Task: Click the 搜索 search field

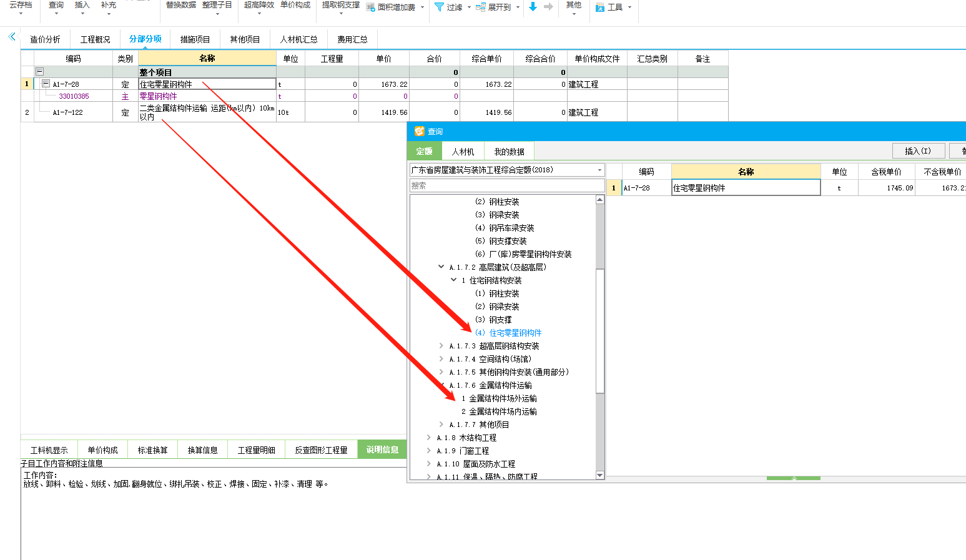Action: coord(507,186)
